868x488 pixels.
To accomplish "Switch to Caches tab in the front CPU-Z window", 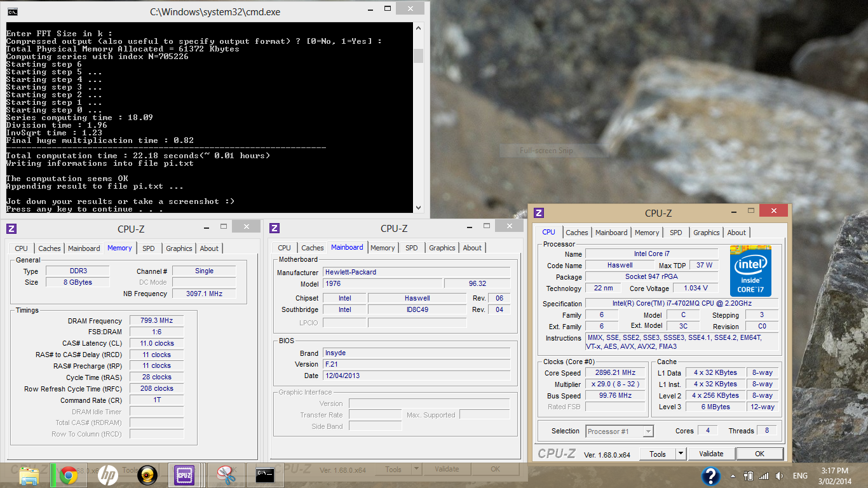I will tap(577, 233).
